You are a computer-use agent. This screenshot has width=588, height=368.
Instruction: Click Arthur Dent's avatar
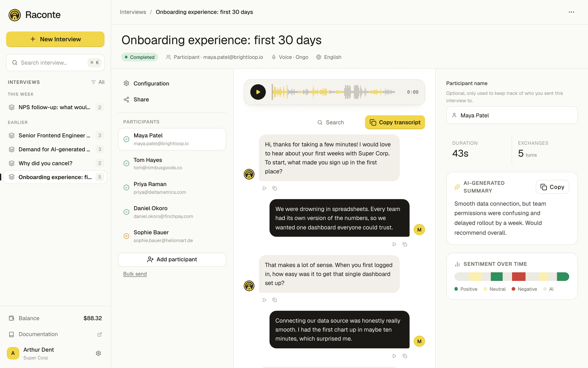[13, 353]
